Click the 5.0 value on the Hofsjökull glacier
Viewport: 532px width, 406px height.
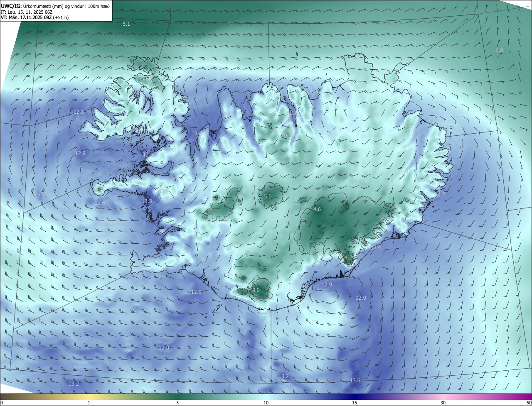[268, 197]
